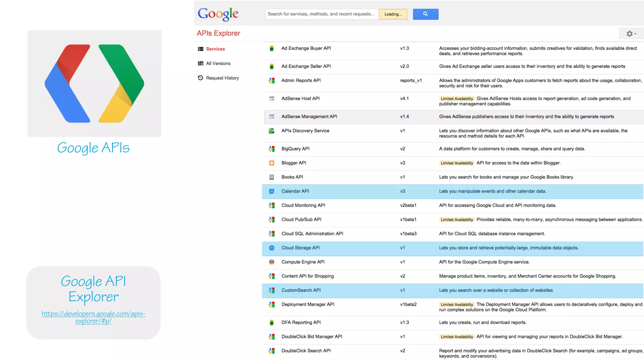Viewport: 644px width, 362px height.
Task: Select the CustomSearch API name
Action: click(301, 290)
